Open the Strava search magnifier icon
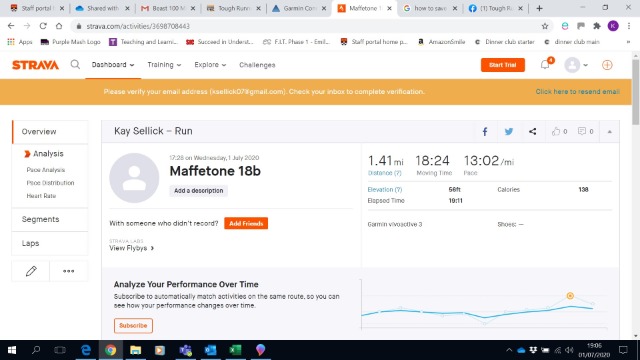Image resolution: width=640 pixels, height=360 pixels. pos(75,64)
